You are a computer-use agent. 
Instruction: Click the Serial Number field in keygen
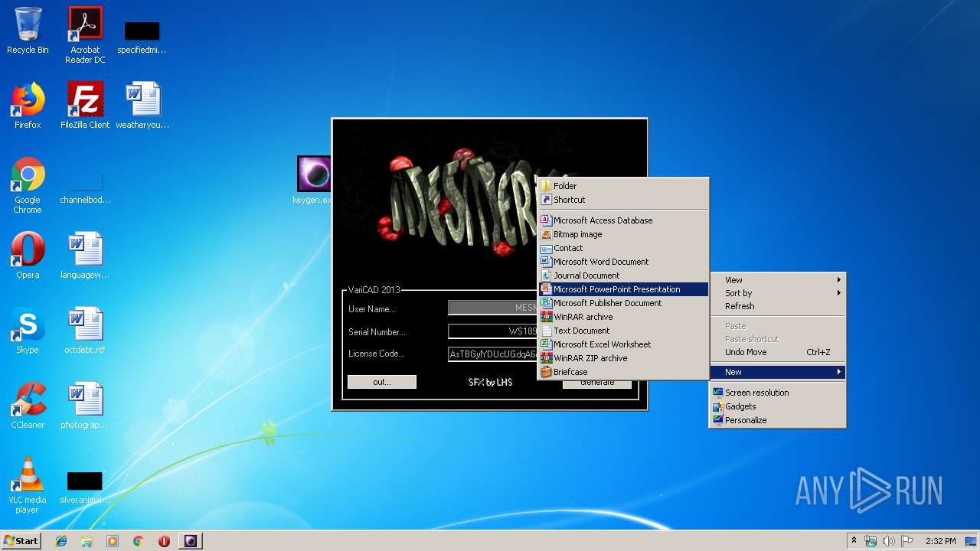492,331
